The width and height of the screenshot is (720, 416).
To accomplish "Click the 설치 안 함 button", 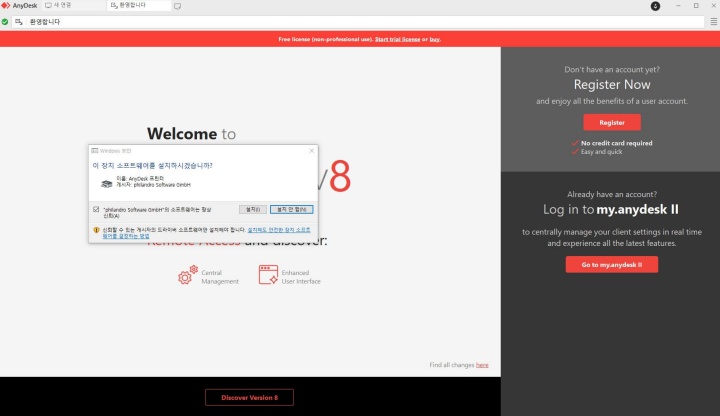I will tap(292, 209).
